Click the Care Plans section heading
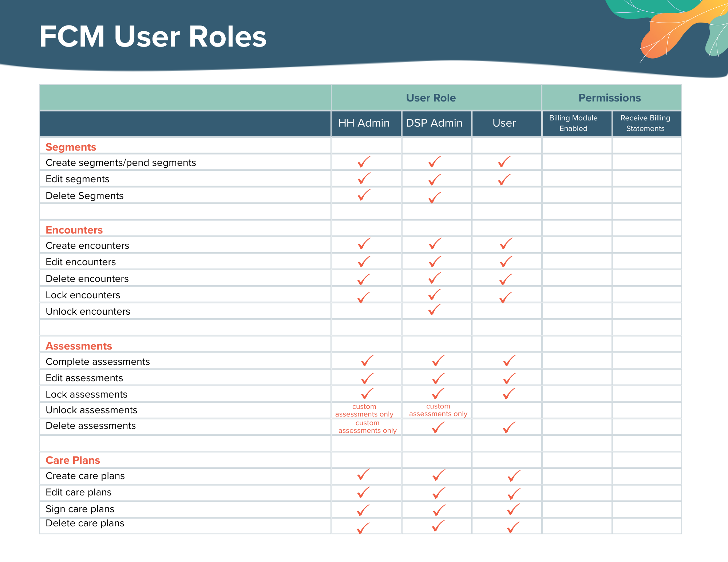728x562 pixels. (x=73, y=460)
